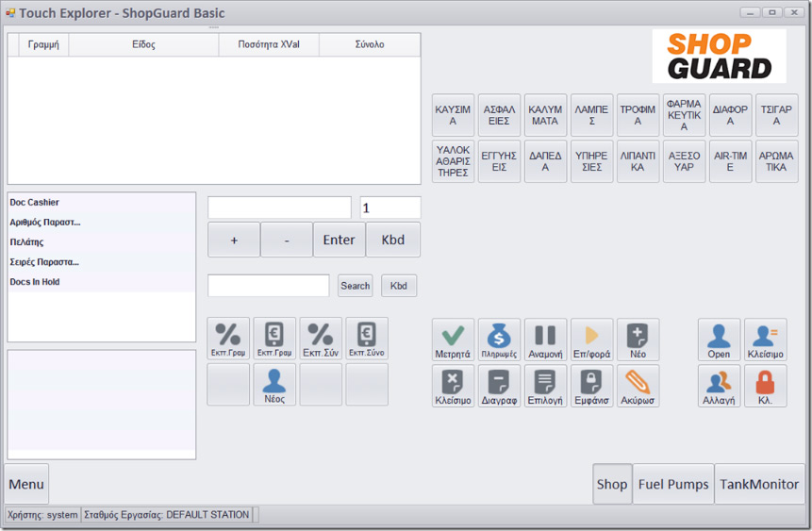
Task: Decrease quantity with the - button
Action: [287, 240]
